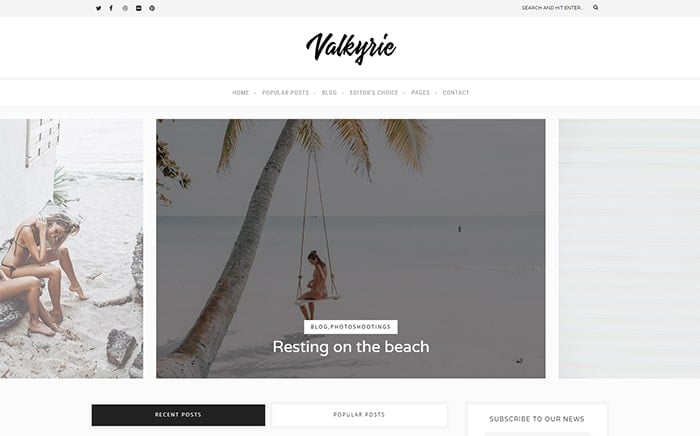
Task: Open the Twitter social link
Action: pyautogui.click(x=98, y=8)
